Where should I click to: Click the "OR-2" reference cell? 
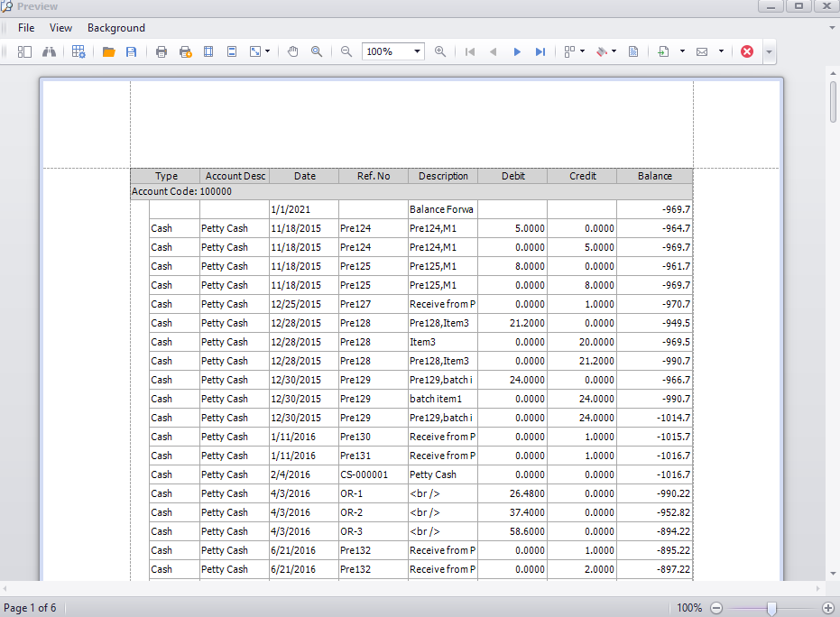(x=374, y=512)
